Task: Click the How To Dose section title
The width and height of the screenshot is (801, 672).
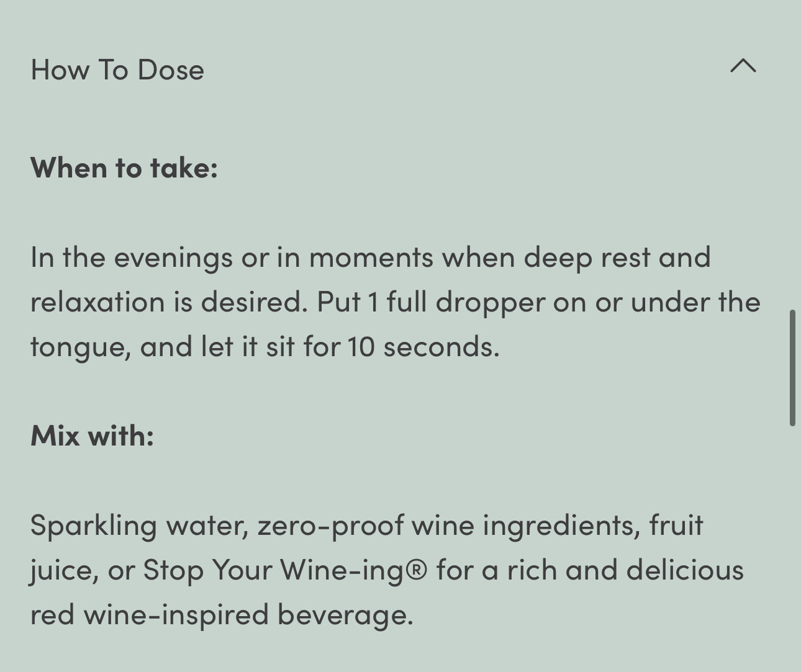Action: pos(117,69)
